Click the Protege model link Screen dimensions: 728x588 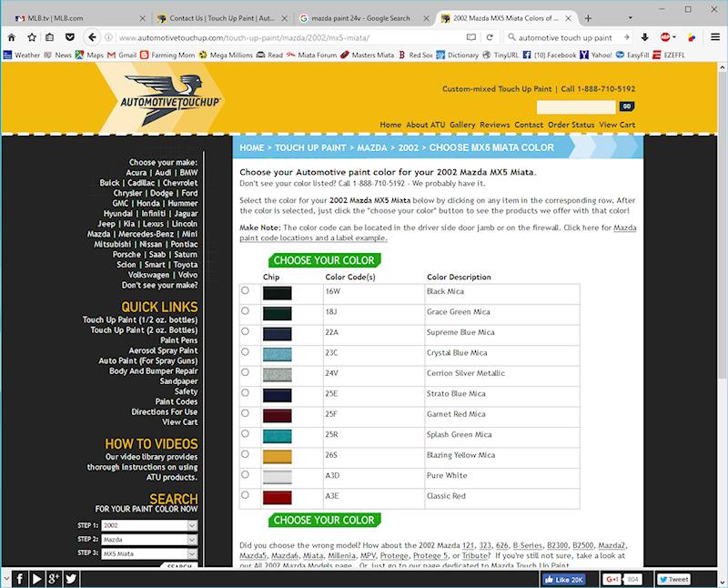pyautogui.click(x=394, y=555)
